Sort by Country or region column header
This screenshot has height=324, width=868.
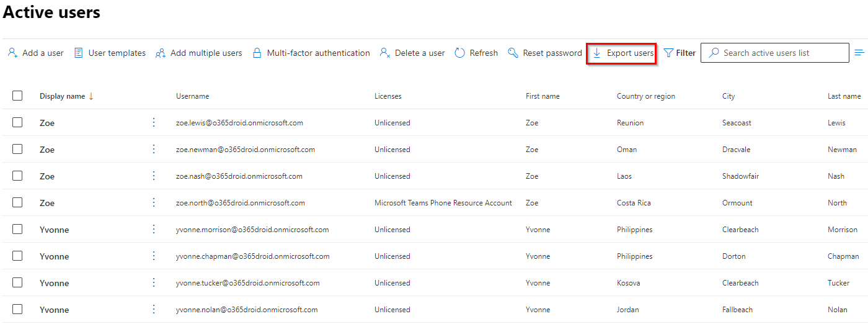646,96
